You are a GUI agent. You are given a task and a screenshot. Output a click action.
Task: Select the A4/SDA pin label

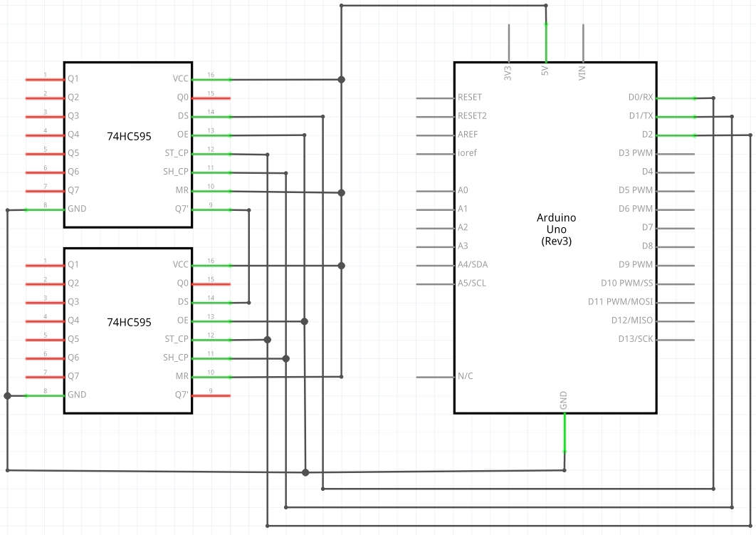(473, 264)
